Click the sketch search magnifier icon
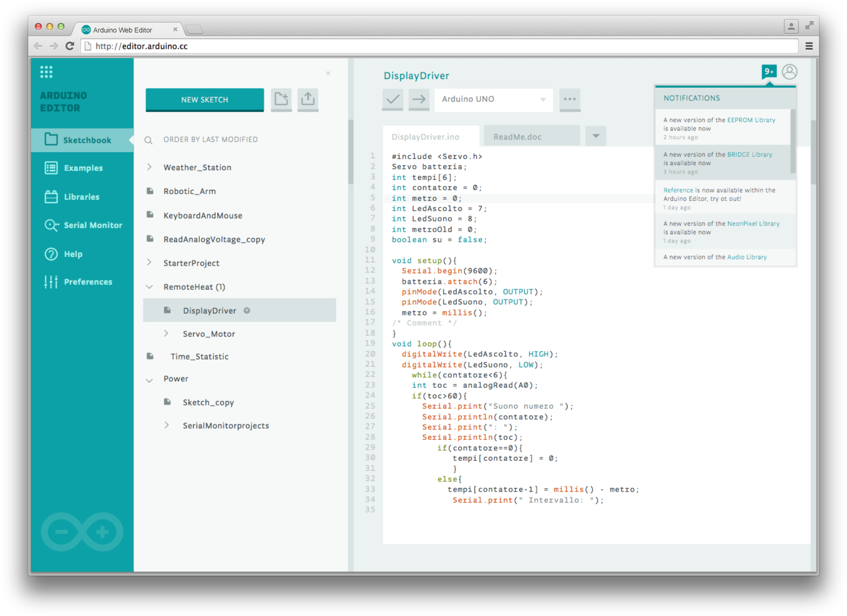The height and width of the screenshot is (616, 847). pyautogui.click(x=148, y=140)
